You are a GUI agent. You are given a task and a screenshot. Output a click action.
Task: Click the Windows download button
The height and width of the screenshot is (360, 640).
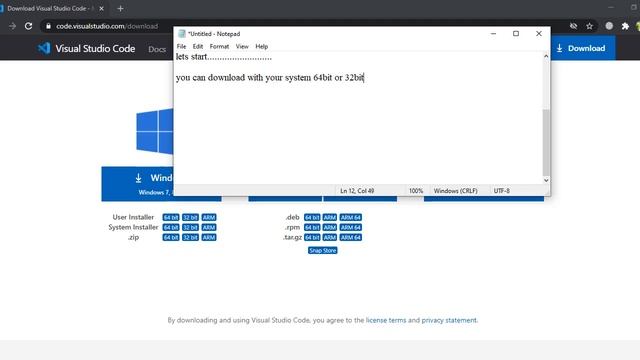point(138,184)
